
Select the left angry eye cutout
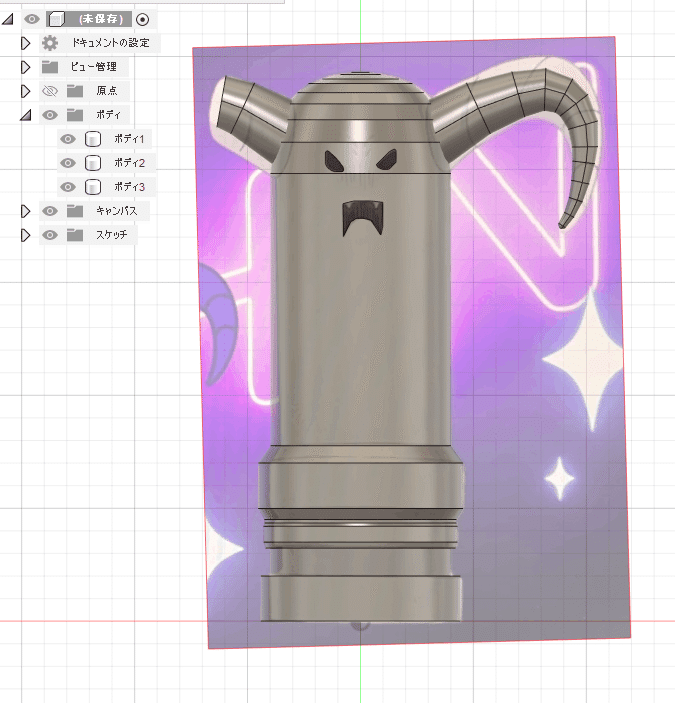click(x=334, y=161)
